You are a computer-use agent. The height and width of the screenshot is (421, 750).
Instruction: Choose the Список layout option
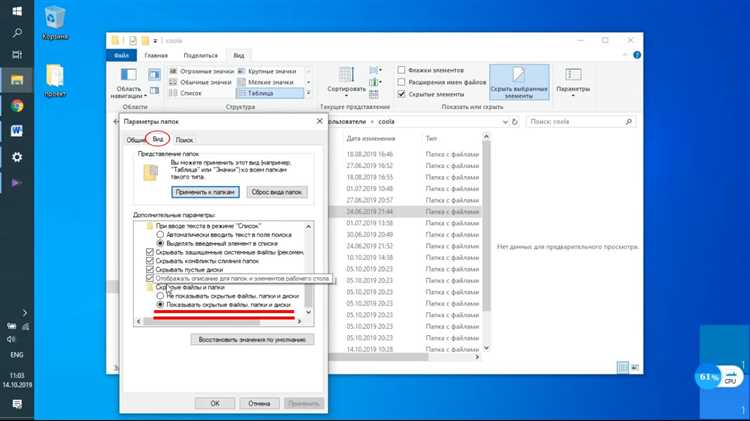point(186,93)
